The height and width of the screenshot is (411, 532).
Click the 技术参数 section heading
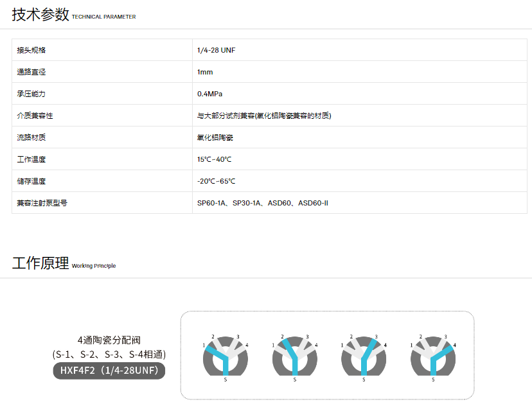(x=40, y=15)
